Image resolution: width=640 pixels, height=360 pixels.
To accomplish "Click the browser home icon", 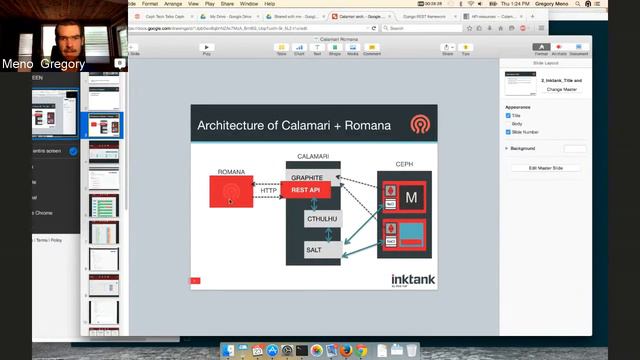I will [501, 28].
